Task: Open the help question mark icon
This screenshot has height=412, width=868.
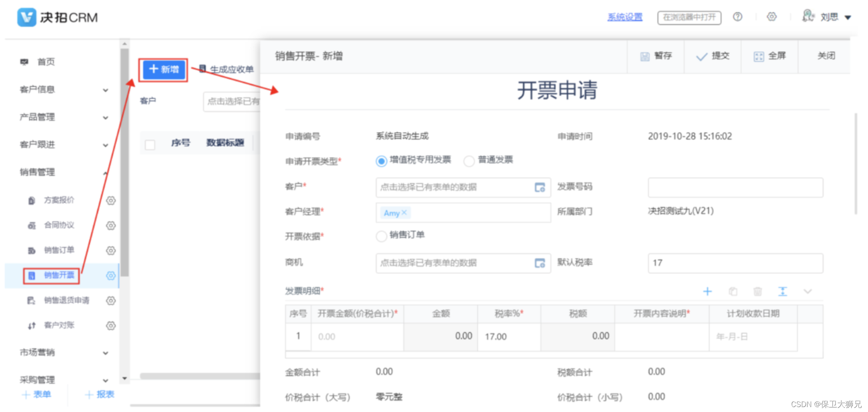Action: click(738, 17)
